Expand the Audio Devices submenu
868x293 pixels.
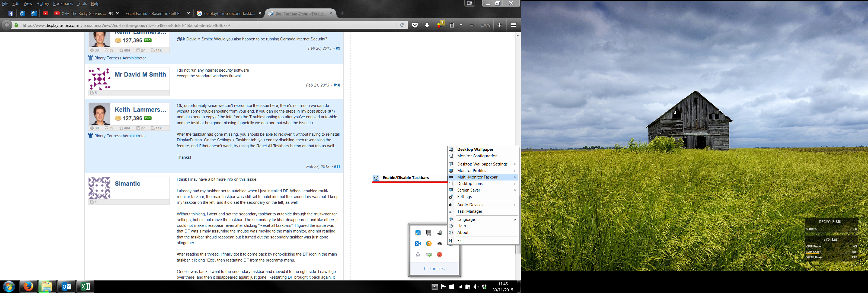(470, 205)
